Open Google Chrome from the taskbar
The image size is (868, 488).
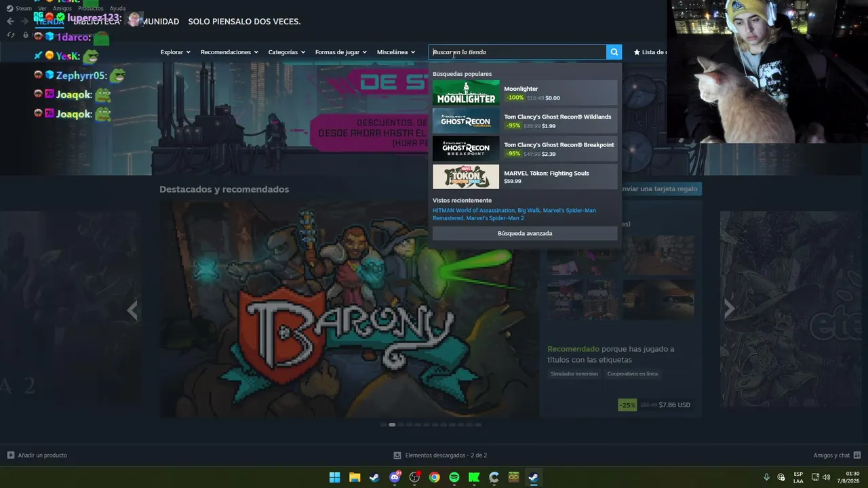pyautogui.click(x=434, y=477)
